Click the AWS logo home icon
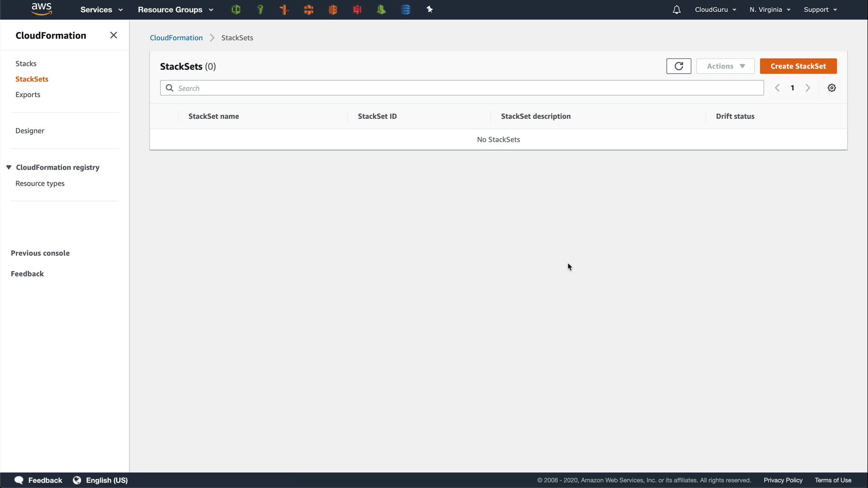This screenshot has width=868, height=488. coord(42,9)
